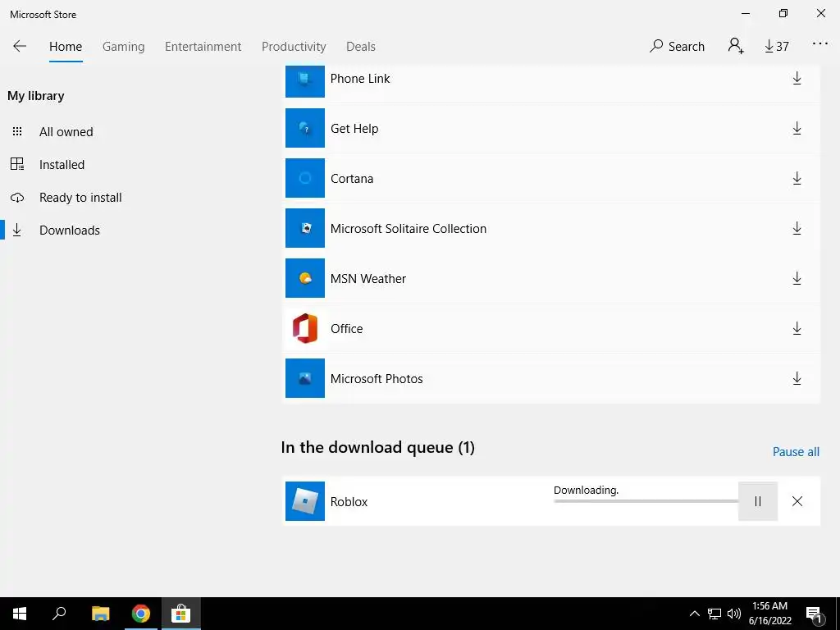Click the All owned grid icon
The width and height of the screenshot is (840, 630).
coord(17,131)
